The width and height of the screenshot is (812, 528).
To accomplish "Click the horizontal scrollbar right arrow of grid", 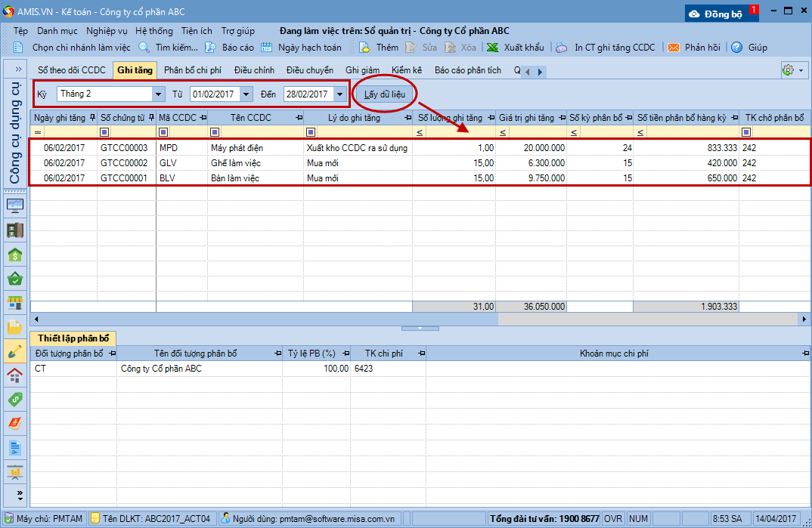I will point(804,320).
